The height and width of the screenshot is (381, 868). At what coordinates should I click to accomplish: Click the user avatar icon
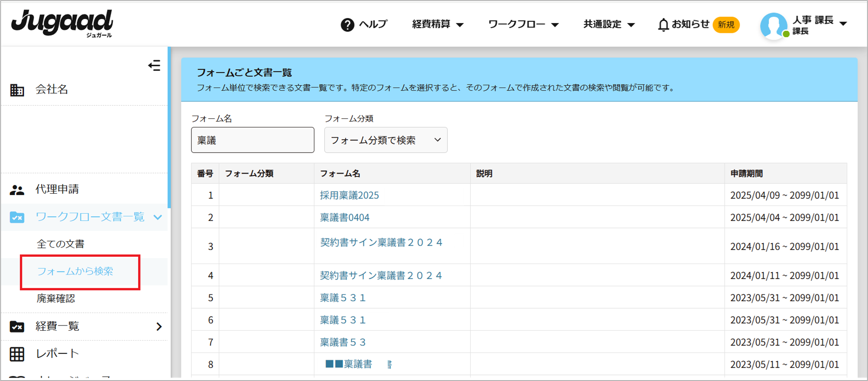click(x=773, y=25)
